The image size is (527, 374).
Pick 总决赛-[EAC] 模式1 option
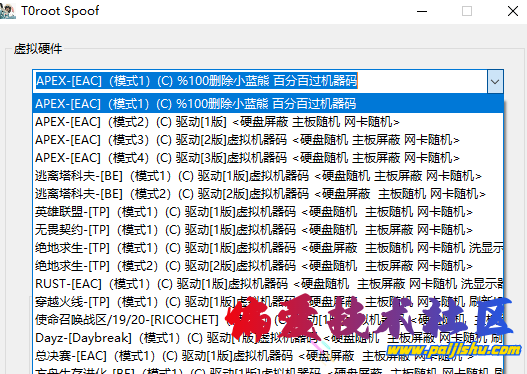click(268, 356)
